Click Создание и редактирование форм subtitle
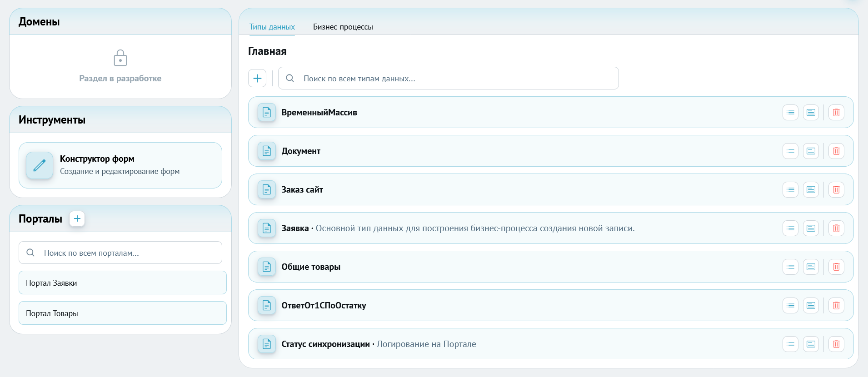The height and width of the screenshot is (377, 868). click(120, 171)
